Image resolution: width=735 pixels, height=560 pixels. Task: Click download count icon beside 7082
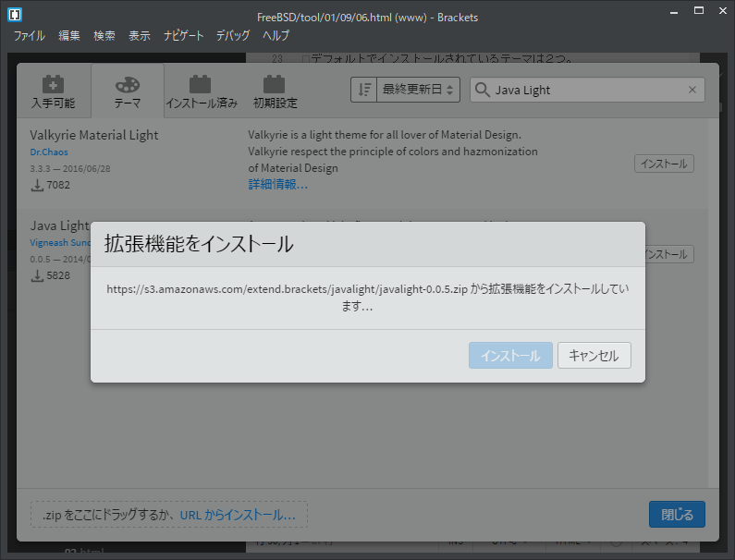pos(37,186)
